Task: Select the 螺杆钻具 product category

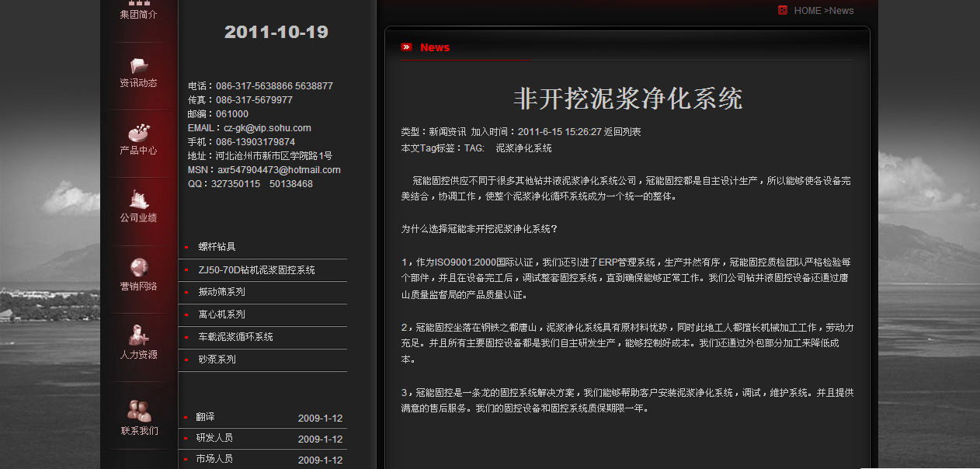Action: click(217, 247)
